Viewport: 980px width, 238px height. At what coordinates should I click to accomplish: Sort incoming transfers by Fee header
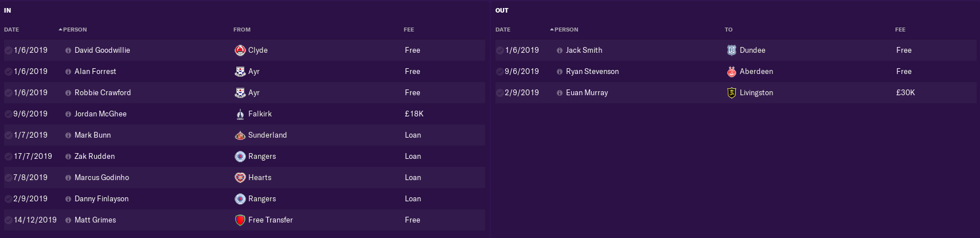[x=409, y=29]
